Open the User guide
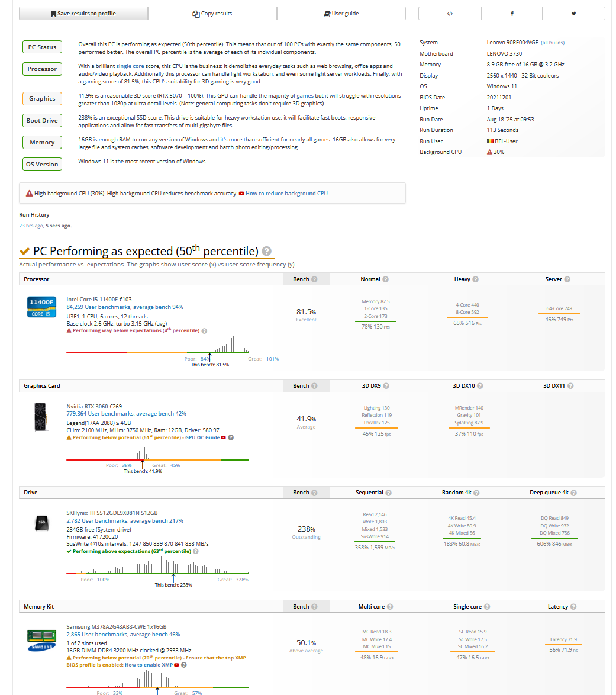 pos(341,13)
